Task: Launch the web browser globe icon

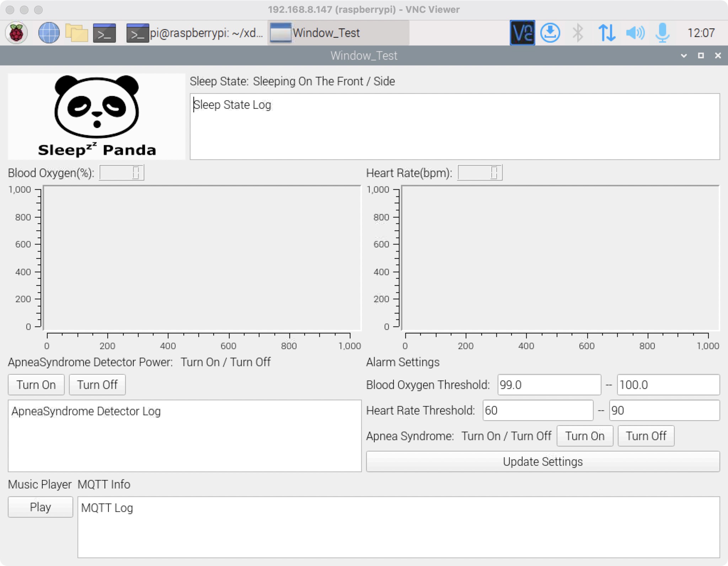Action: tap(49, 33)
